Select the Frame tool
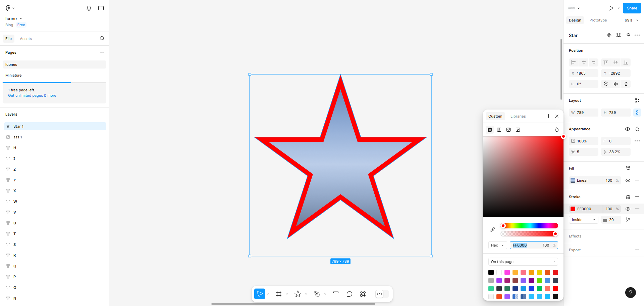The image size is (644, 306). (279, 294)
